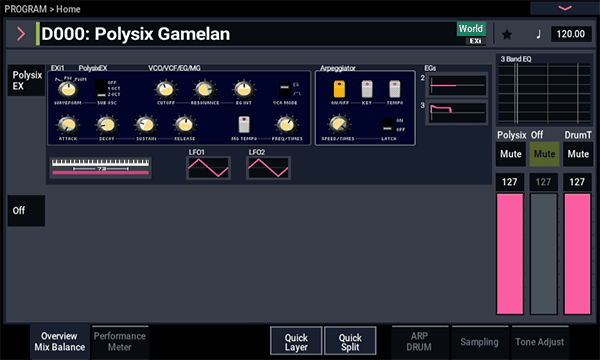This screenshot has height=360, width=600.
Task: Click the DrumT volume fader
Action: pos(577,254)
